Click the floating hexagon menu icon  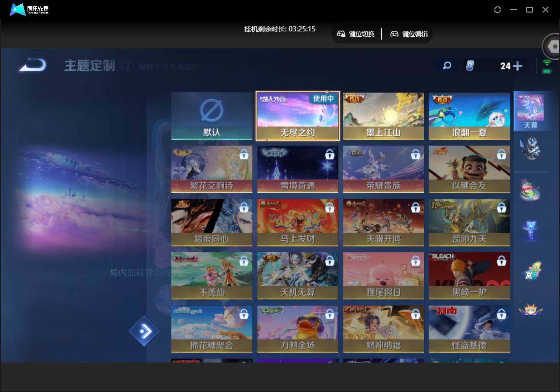pyautogui.click(x=552, y=47)
